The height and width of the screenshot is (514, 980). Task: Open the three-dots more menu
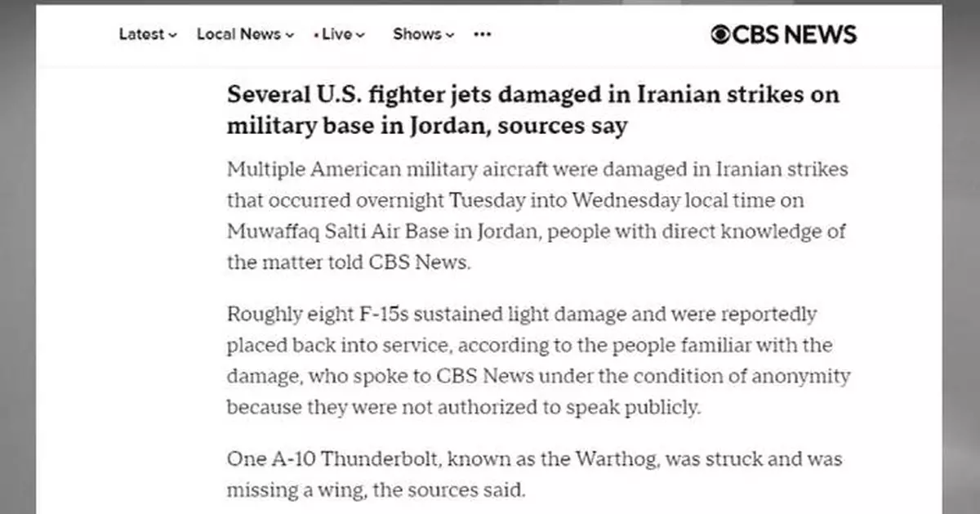(483, 34)
